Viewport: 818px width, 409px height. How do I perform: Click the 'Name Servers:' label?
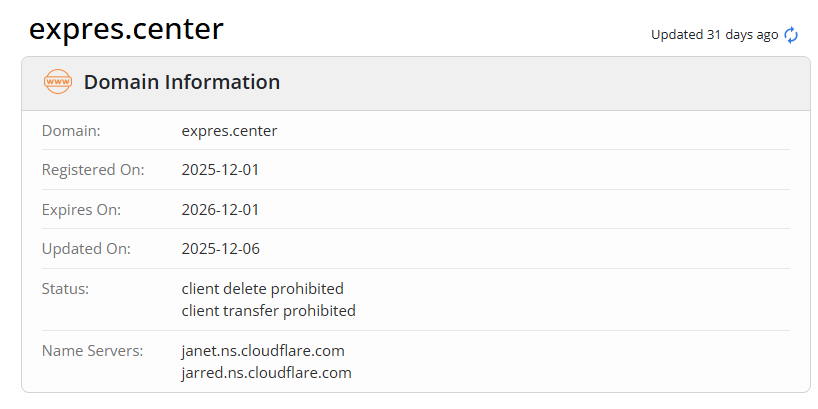(x=93, y=351)
